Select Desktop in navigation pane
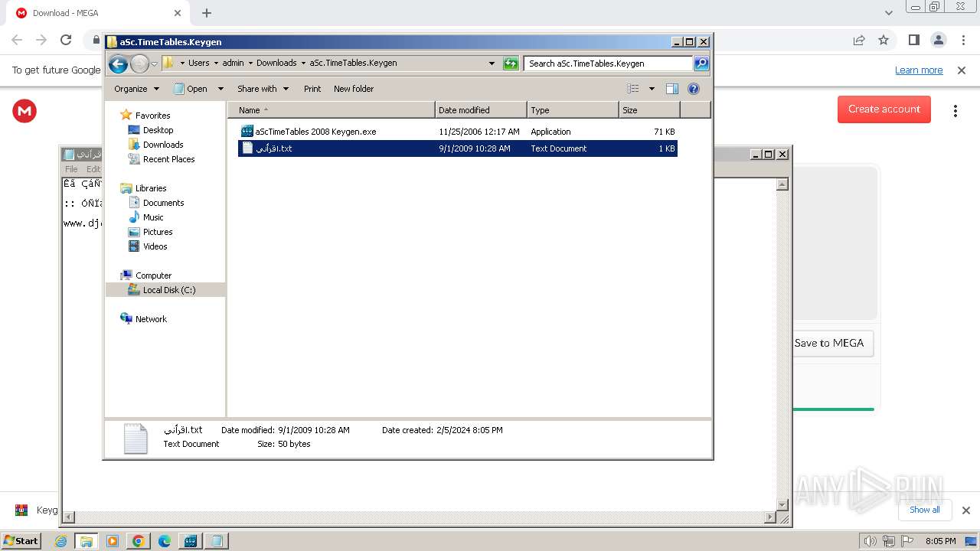 [x=158, y=130]
